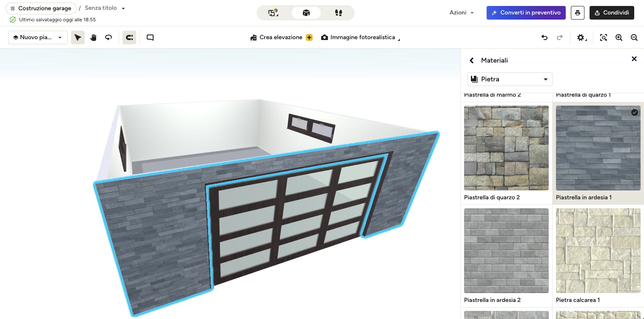Screen dimensions: 644x319
Task: Close the Materiali panel
Action: [x=634, y=59]
